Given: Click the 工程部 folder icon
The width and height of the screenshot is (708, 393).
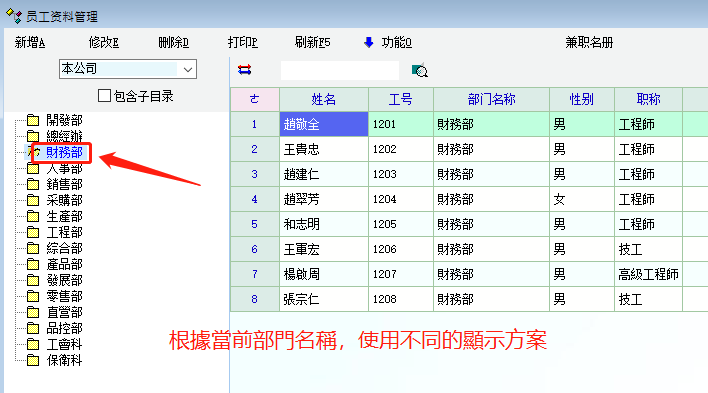Looking at the screenshot, I should [33, 232].
